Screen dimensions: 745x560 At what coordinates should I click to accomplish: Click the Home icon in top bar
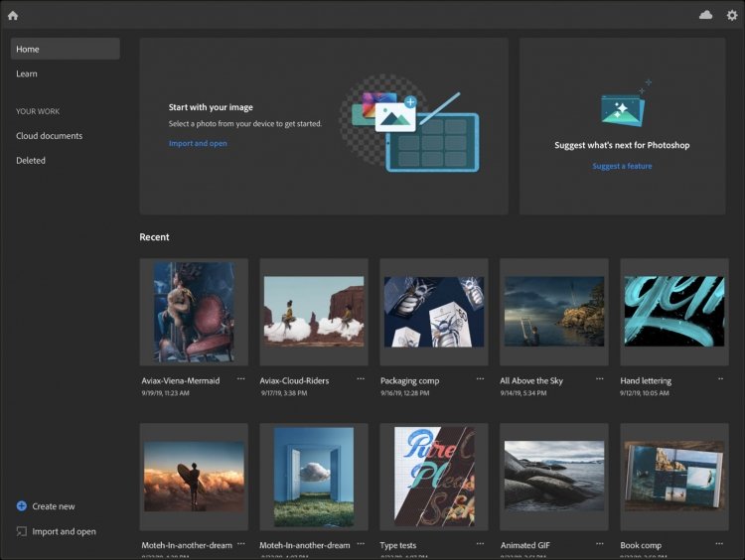click(x=13, y=15)
